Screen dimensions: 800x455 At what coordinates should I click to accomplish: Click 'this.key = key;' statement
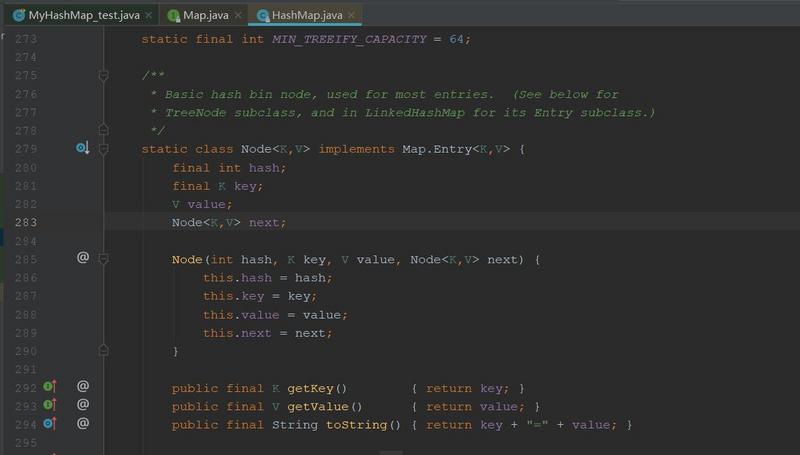pos(260,296)
